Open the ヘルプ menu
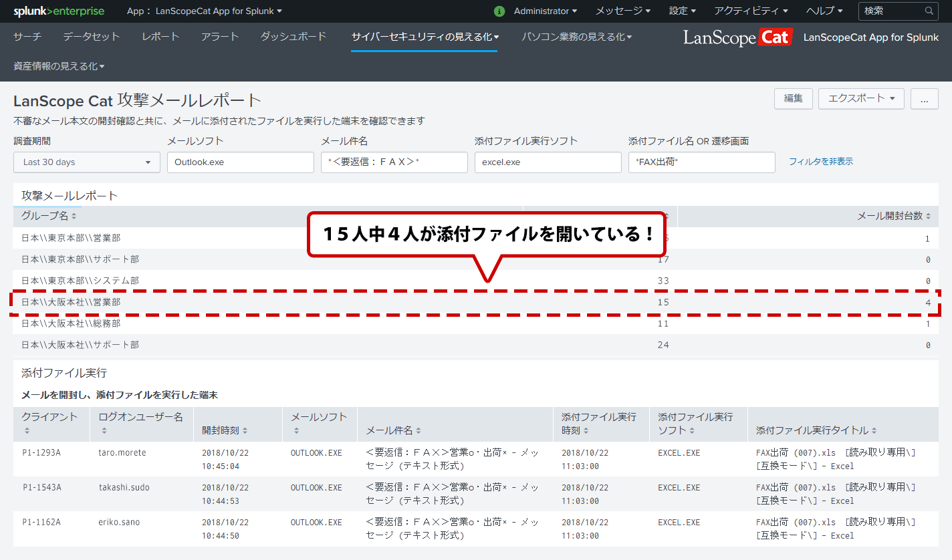This screenshot has width=952, height=560. pyautogui.click(x=824, y=11)
